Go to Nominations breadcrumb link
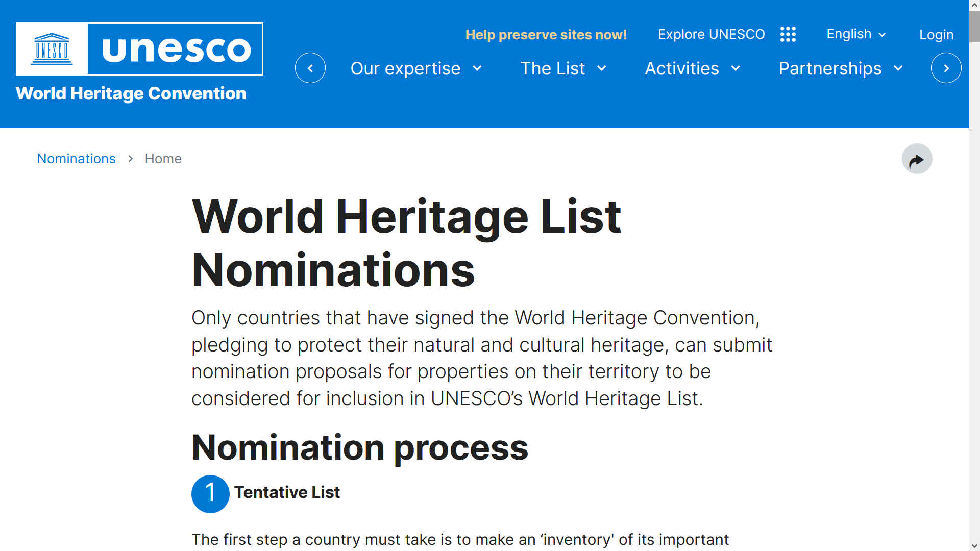This screenshot has height=551, width=980. (77, 159)
